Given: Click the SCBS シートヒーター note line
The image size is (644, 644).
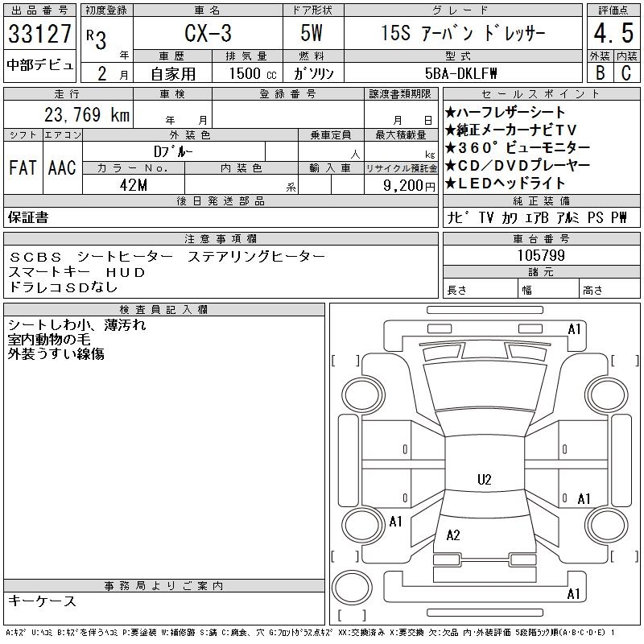Looking at the screenshot, I should point(167,257).
